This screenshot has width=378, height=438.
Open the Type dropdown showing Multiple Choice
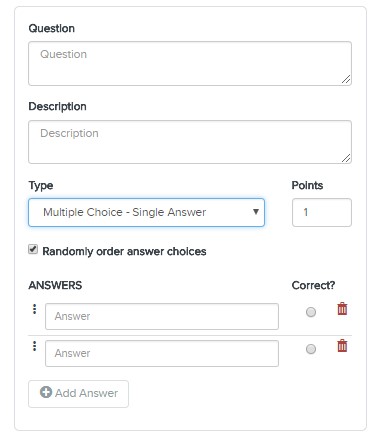[x=147, y=213]
